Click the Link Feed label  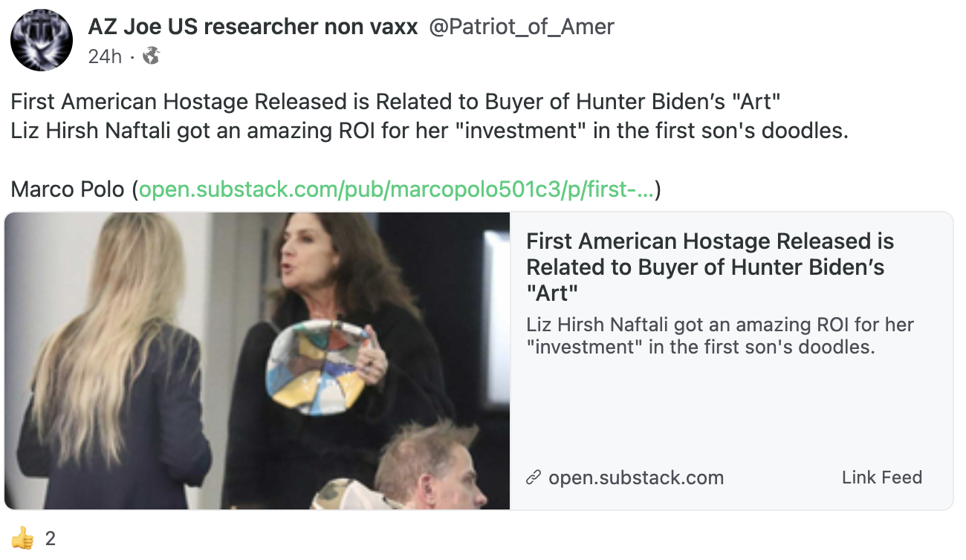pos(881,478)
